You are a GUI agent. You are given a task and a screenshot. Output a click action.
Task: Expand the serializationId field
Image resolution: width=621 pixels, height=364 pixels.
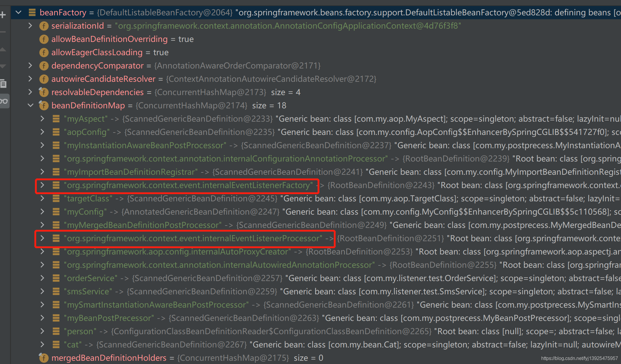coord(30,26)
